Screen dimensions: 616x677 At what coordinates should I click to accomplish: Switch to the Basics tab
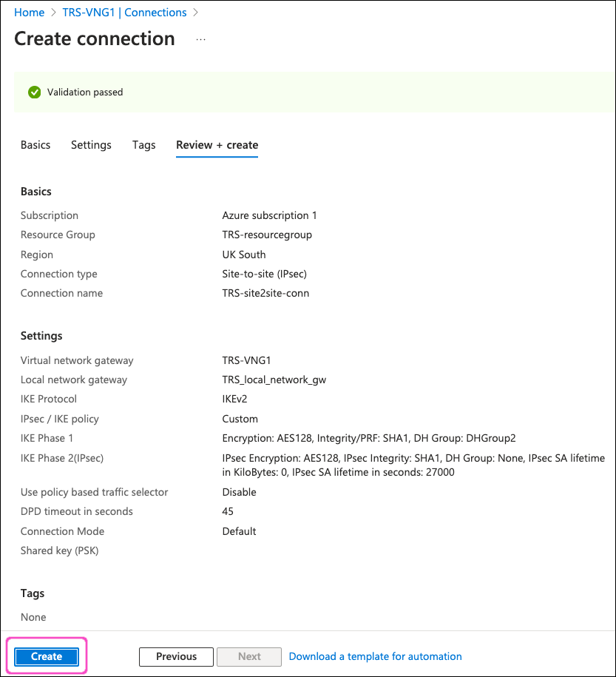(x=35, y=145)
